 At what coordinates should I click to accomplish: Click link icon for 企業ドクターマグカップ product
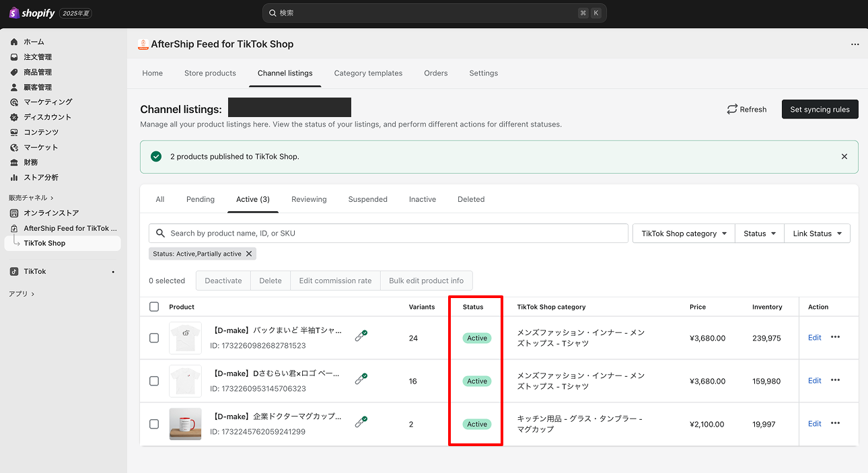pos(361,422)
